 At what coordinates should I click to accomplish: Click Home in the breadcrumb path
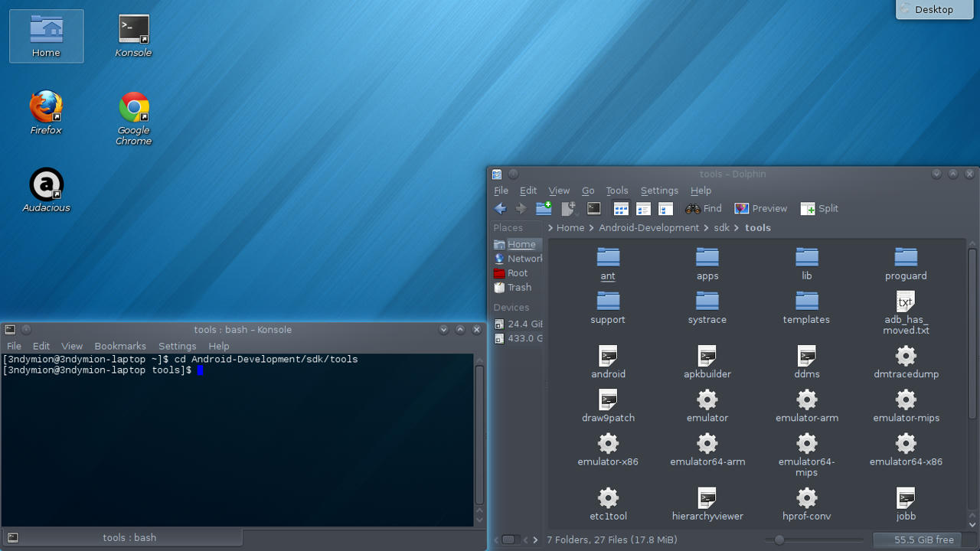(570, 227)
